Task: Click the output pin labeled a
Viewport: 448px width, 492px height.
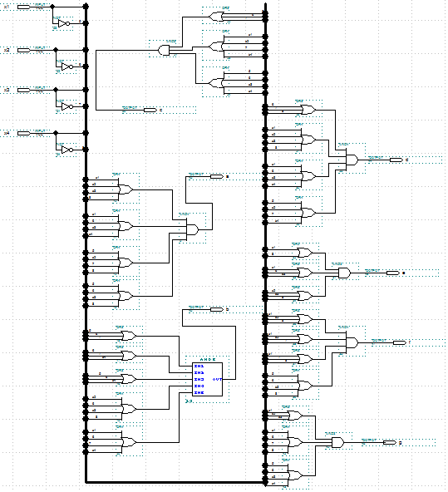Action: pos(216,177)
